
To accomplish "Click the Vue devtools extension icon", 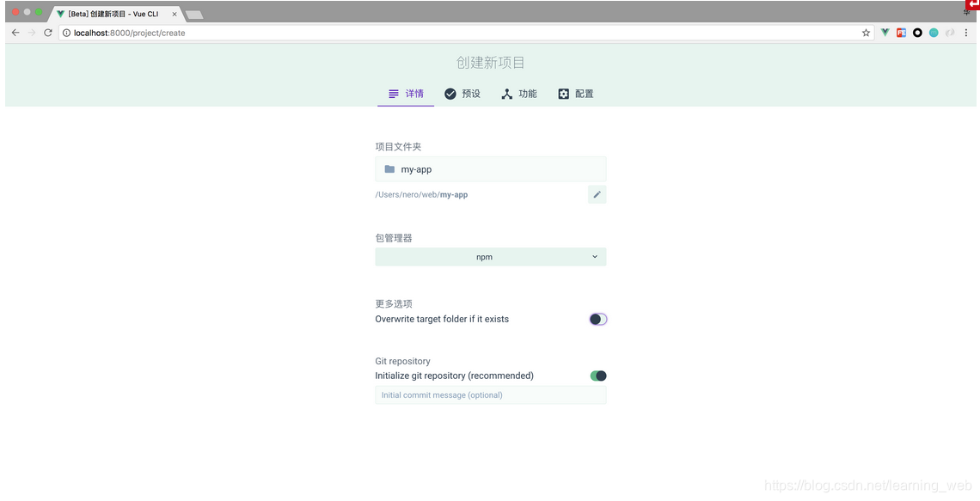I will click(885, 33).
